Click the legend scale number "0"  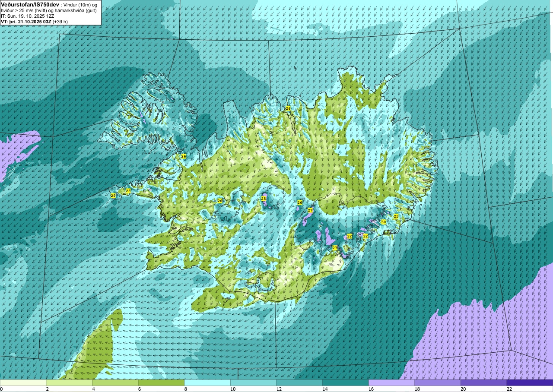click(x=1, y=389)
